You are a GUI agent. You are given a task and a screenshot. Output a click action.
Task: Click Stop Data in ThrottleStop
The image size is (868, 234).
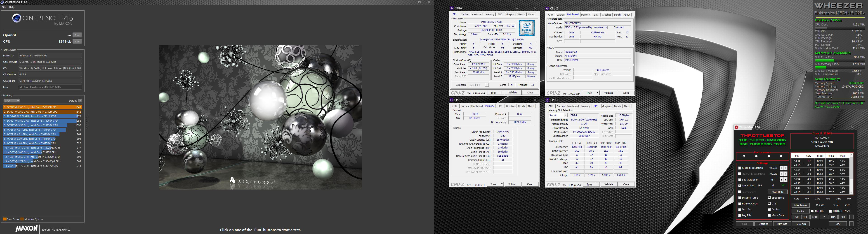tap(778, 192)
